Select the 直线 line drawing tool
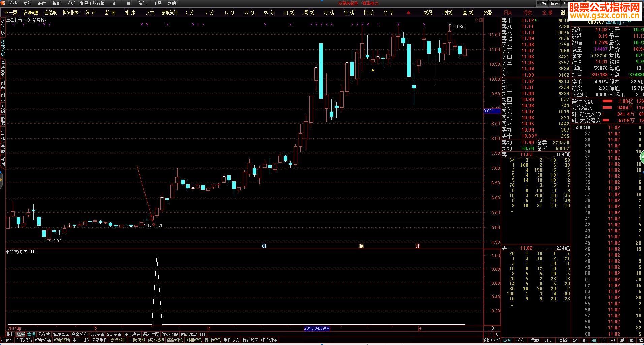This screenshot has width=644, height=345. [x=468, y=12]
